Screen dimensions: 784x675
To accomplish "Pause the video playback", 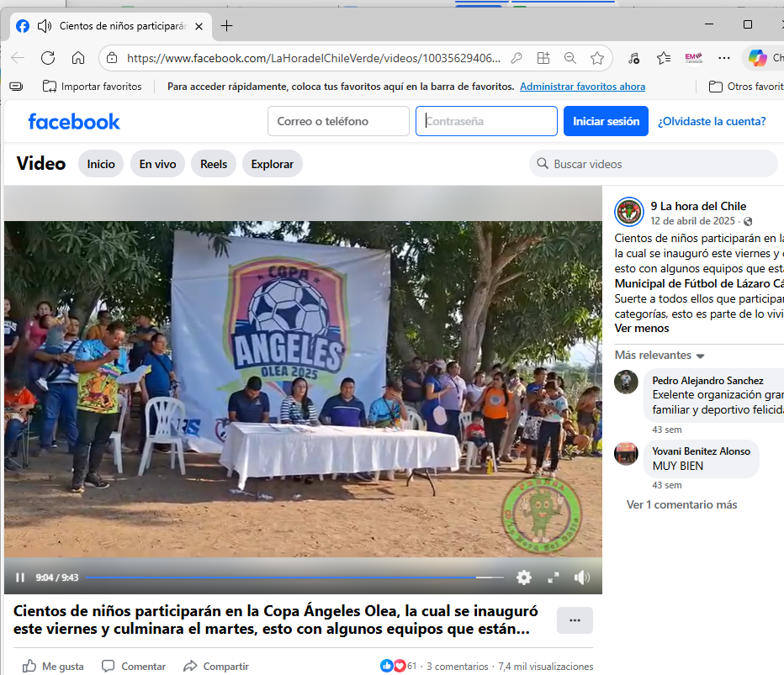I will click(20, 577).
